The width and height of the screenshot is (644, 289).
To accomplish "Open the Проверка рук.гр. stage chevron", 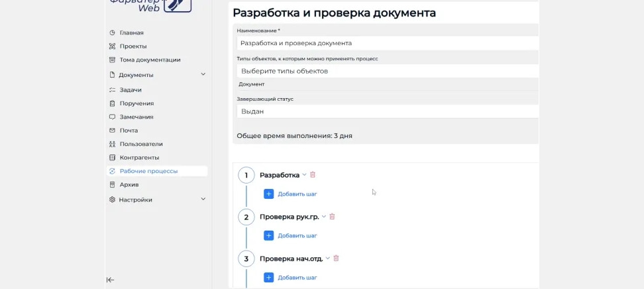I will pyautogui.click(x=323, y=217).
